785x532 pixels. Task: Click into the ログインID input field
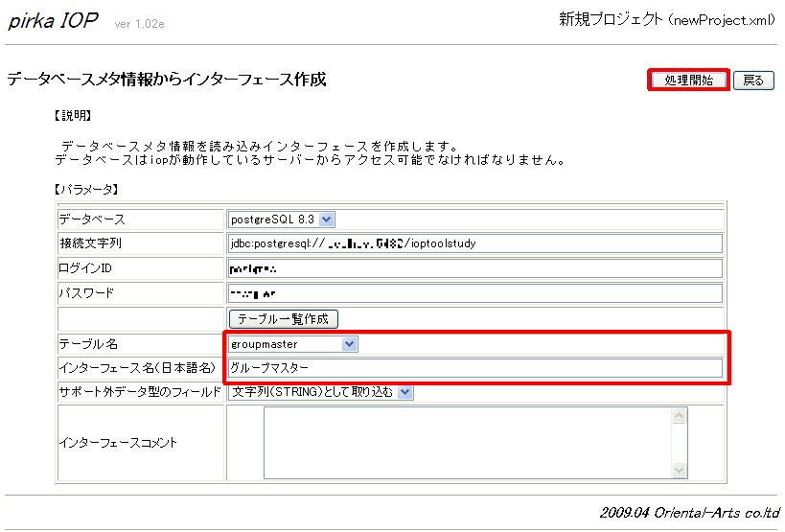474,268
